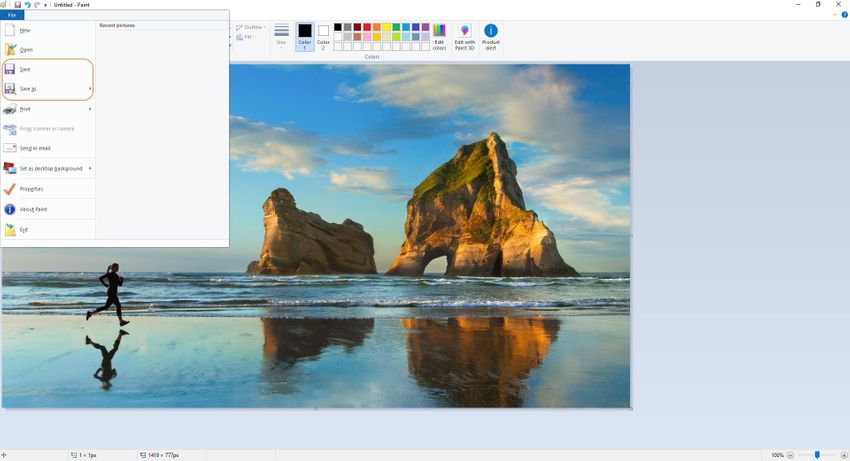This screenshot has width=850, height=461.
Task: Expand the Save as submenu arrow
Action: (90, 89)
